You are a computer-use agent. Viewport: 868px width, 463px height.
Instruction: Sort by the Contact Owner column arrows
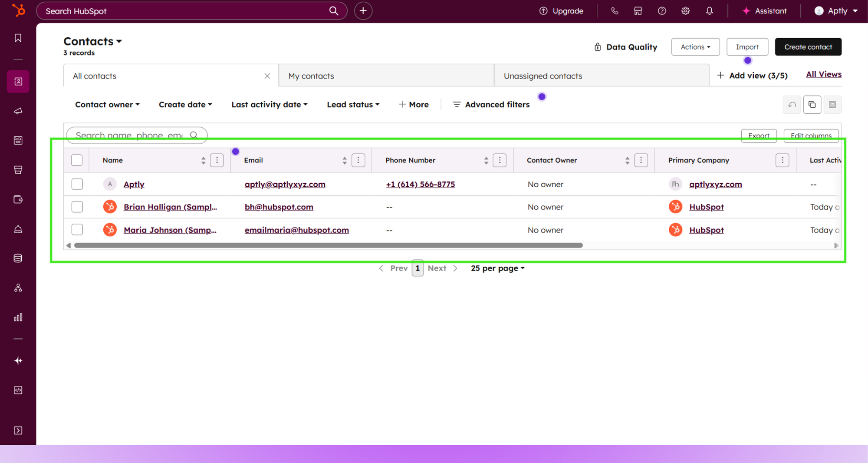(x=627, y=160)
